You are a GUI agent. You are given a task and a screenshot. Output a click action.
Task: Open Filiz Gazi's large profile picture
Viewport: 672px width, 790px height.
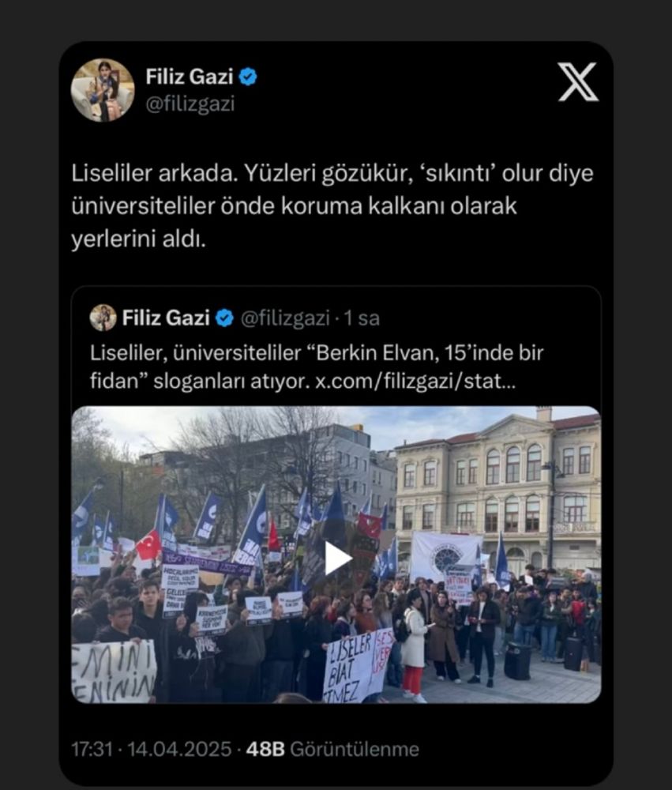[x=103, y=90]
